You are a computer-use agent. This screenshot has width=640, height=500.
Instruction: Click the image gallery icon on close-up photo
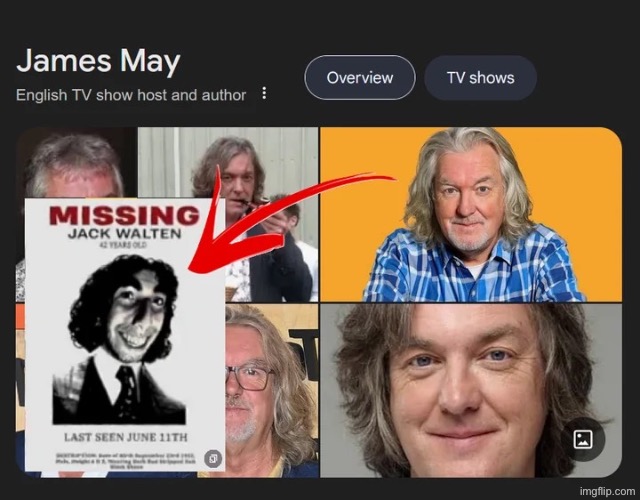click(x=583, y=439)
